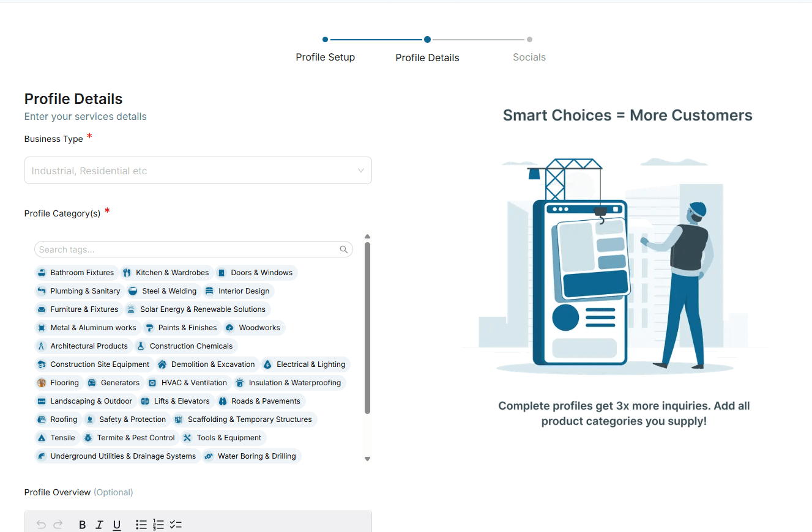Click the Insulation & Waterproofing icon
Image resolution: width=812 pixels, height=532 pixels.
[x=240, y=383]
